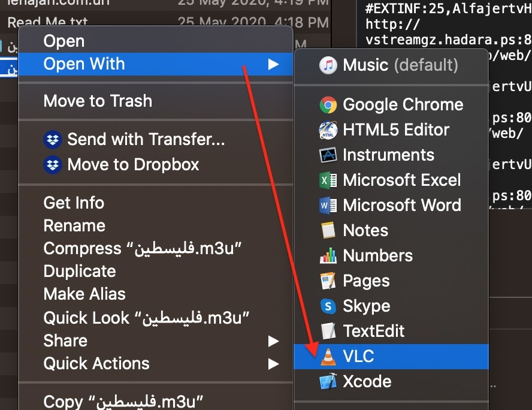Select Duplicate from the menu

tap(80, 272)
